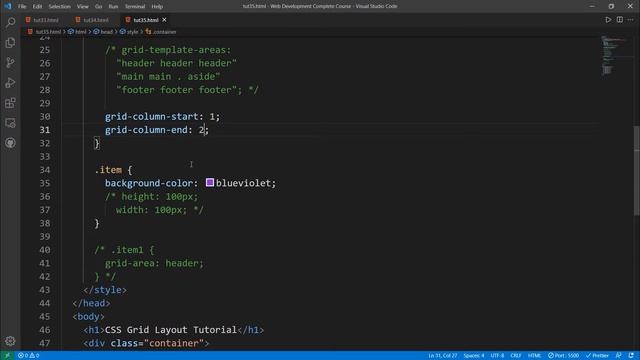Click the blueviolet color swatch

tap(210, 182)
